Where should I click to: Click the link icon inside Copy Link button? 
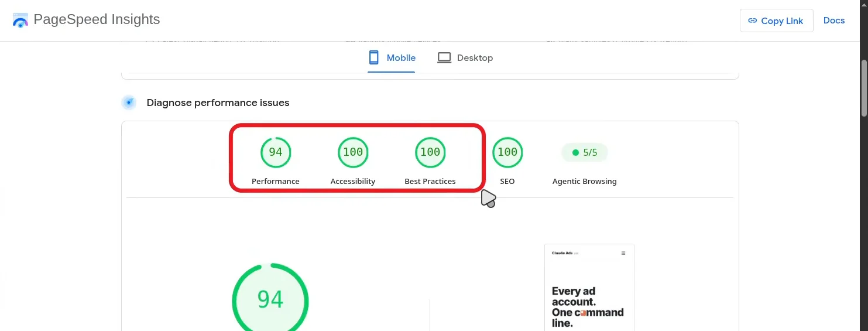[x=752, y=21]
